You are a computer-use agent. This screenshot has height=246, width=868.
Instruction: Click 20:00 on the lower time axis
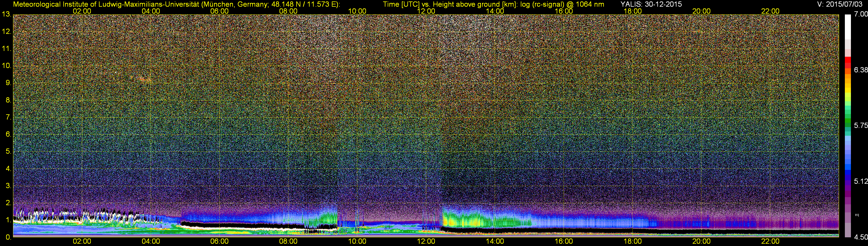(x=702, y=242)
